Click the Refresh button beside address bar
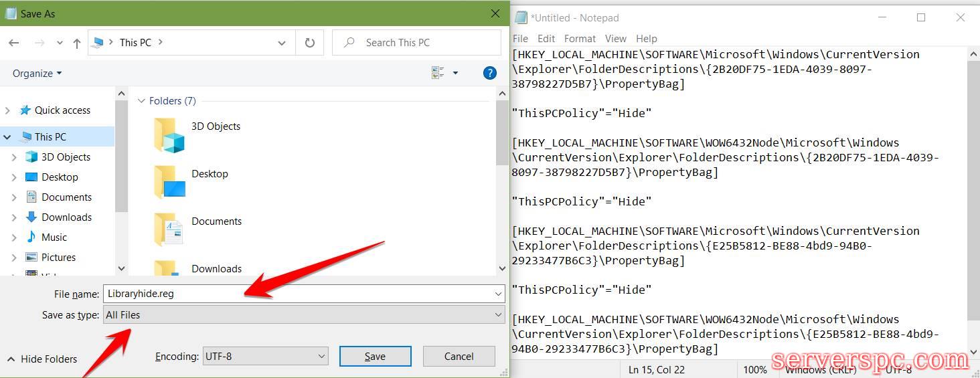This screenshot has height=378, width=980. (x=309, y=43)
